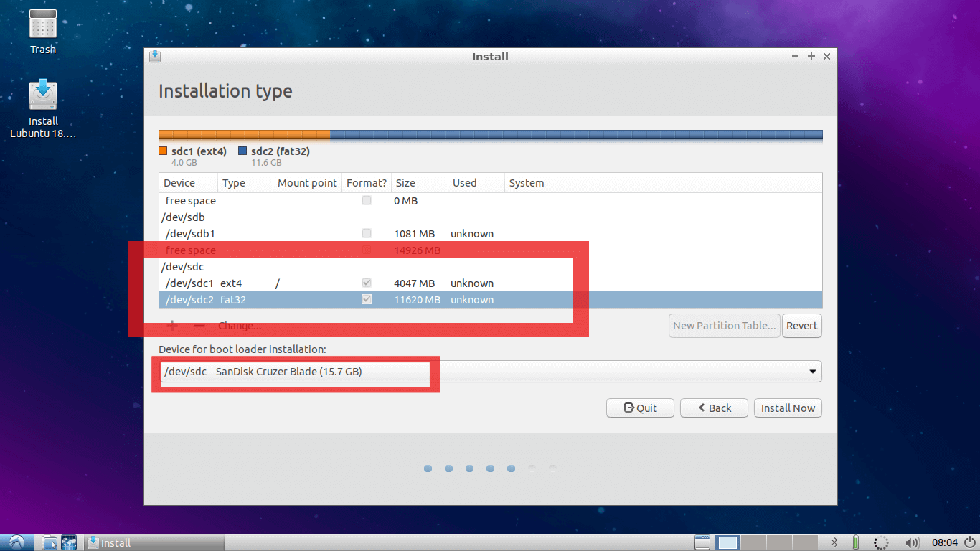Adjust volume via the speaker tray icon
Image resolution: width=980 pixels, height=551 pixels.
tap(913, 542)
